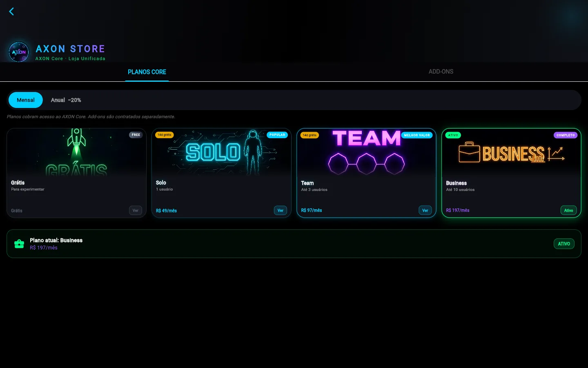Click the POPULAR badge on Solo card
Screen dimensions: 588x368
(x=277, y=135)
